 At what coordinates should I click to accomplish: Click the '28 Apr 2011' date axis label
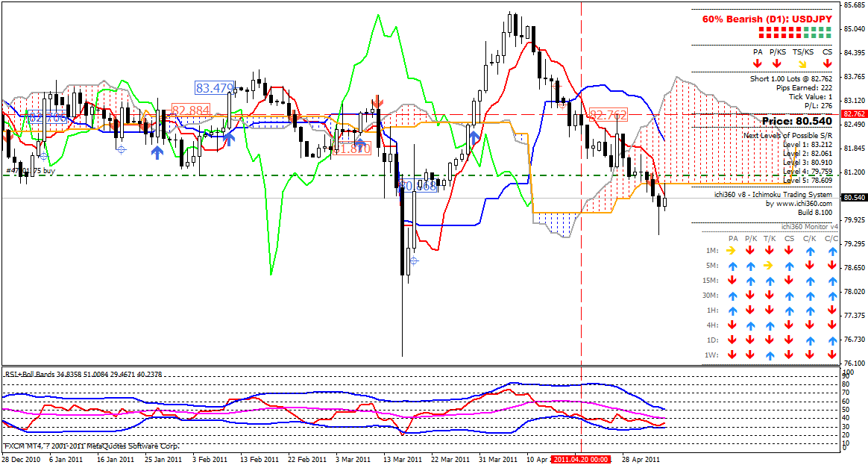(x=641, y=460)
